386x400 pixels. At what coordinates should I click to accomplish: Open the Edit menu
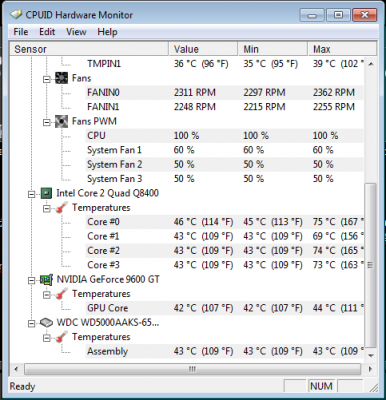pyautogui.click(x=47, y=32)
